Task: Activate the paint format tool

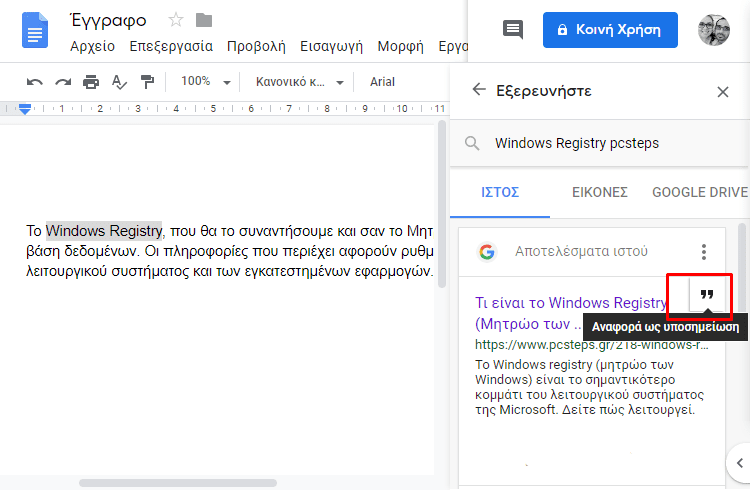Action: coord(147,82)
